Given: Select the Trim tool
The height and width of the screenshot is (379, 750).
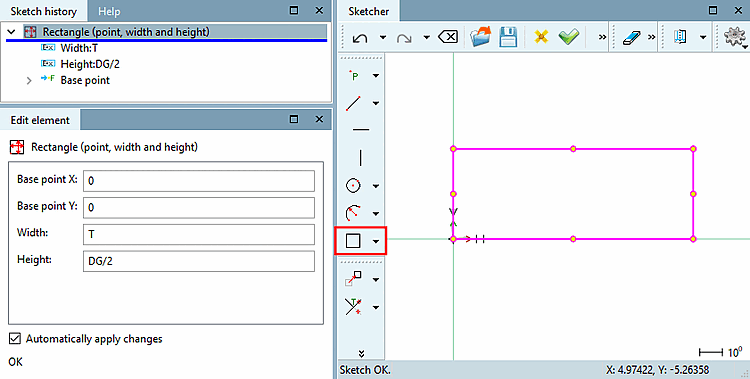Looking at the screenshot, I should pos(353,307).
